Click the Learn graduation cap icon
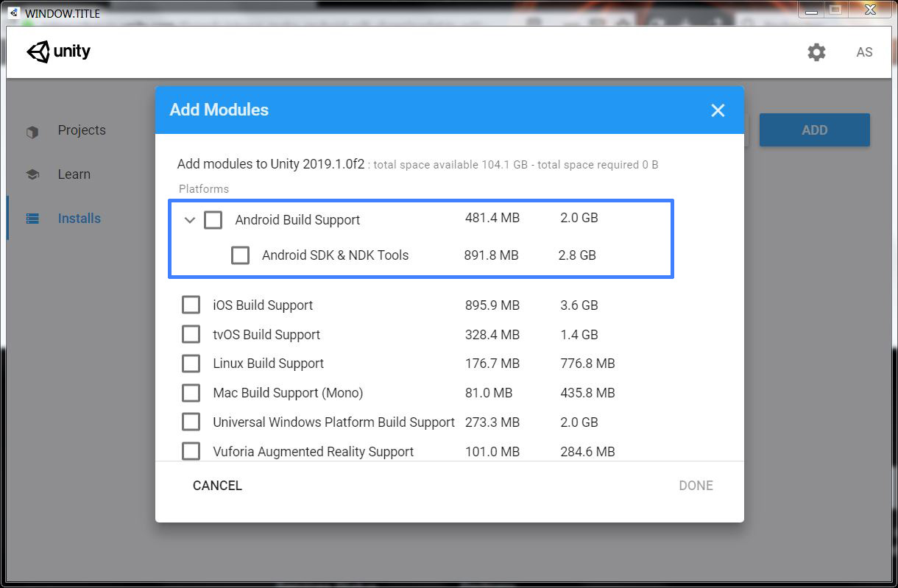This screenshot has height=588, width=898. pos(32,175)
